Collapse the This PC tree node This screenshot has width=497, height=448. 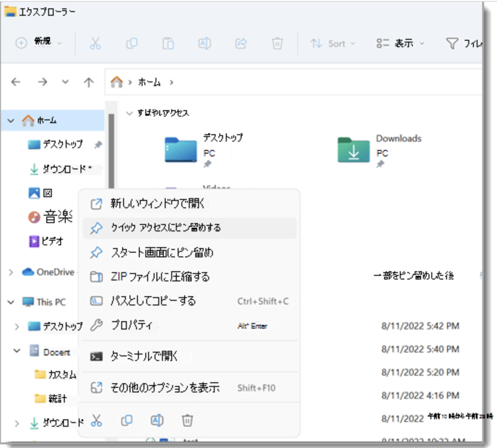11,302
